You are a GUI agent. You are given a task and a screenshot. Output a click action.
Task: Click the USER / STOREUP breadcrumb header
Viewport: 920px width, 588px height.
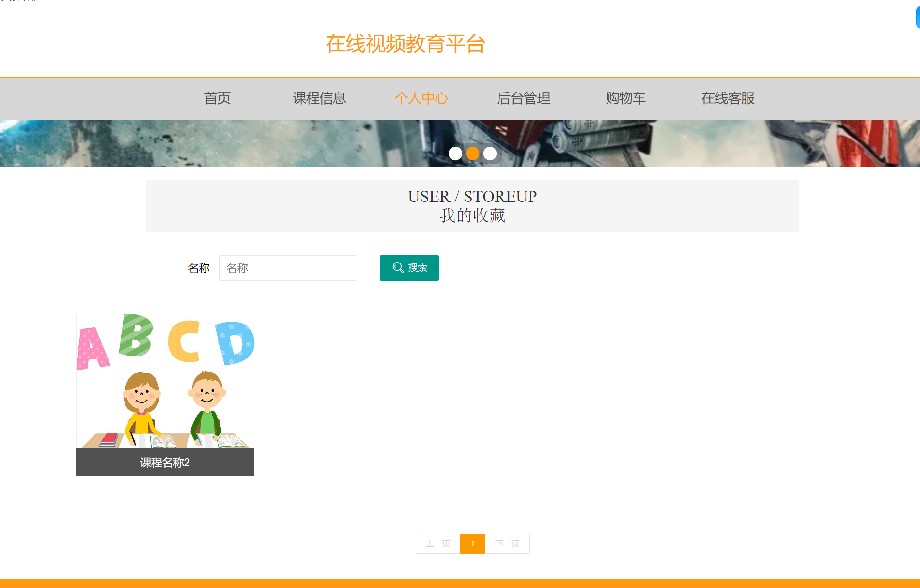472,196
